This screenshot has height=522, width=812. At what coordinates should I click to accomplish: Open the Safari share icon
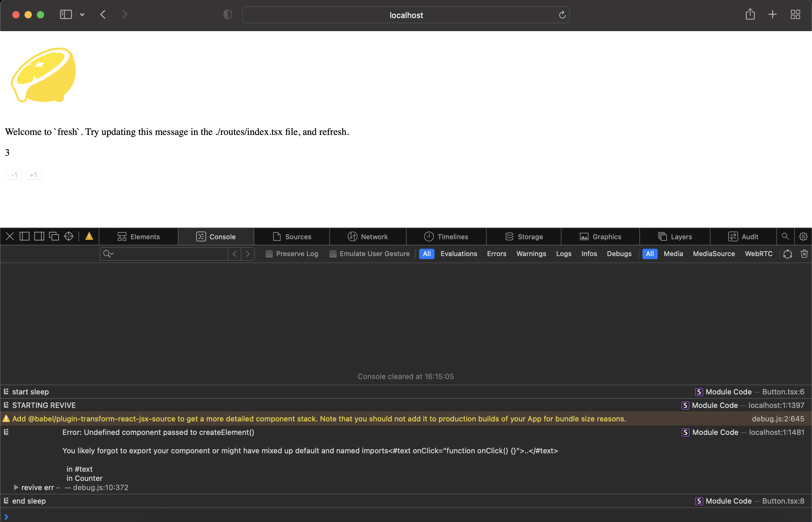pos(750,14)
